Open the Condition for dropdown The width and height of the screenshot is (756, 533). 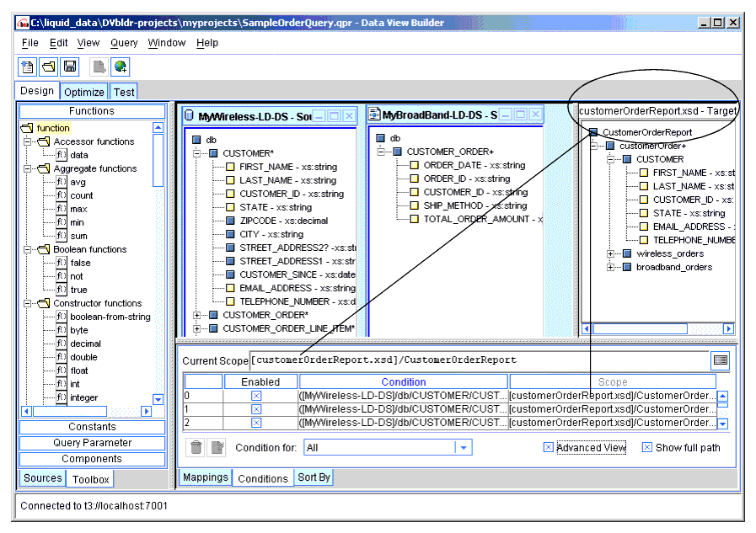[x=464, y=447]
